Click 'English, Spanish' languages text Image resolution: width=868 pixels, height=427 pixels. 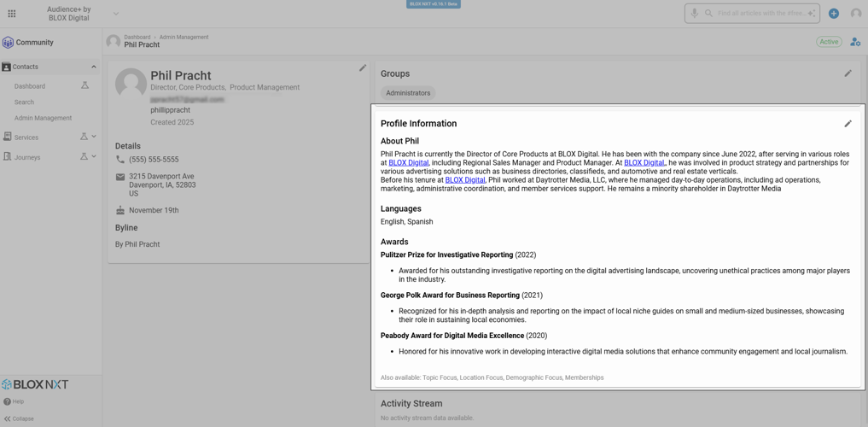(x=407, y=221)
